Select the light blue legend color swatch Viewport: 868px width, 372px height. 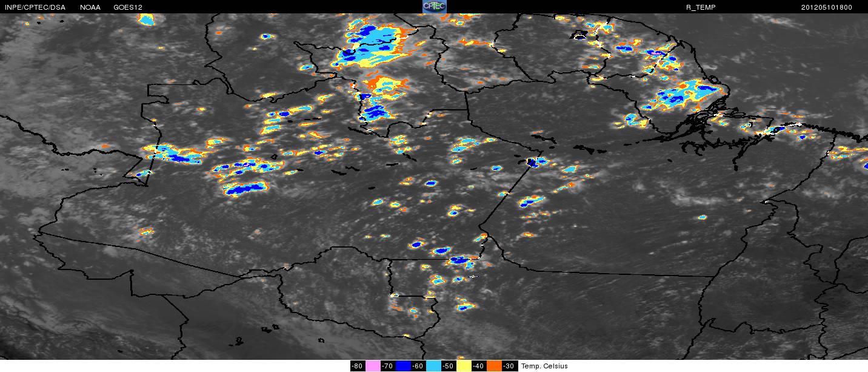click(433, 366)
